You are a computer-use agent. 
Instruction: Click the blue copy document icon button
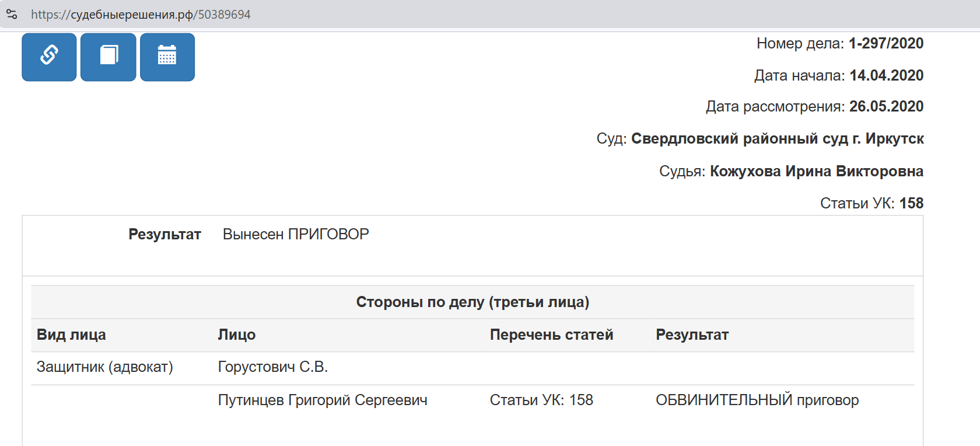(x=108, y=57)
